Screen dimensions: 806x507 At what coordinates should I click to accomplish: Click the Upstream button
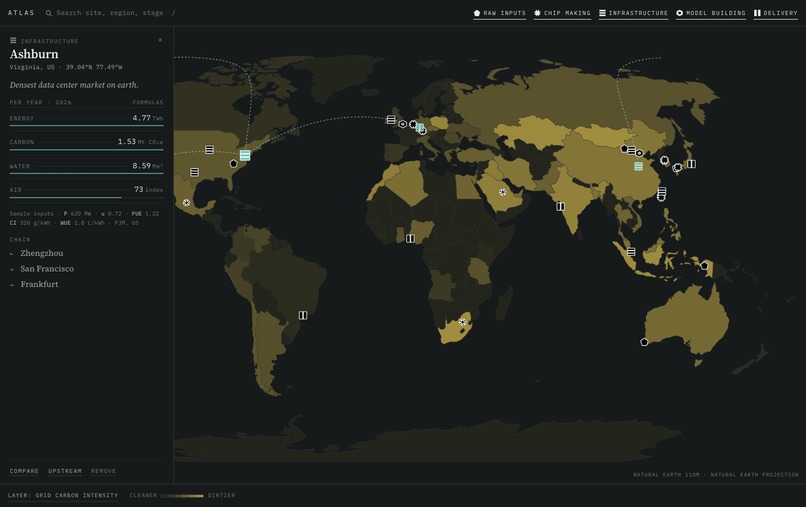[65, 471]
